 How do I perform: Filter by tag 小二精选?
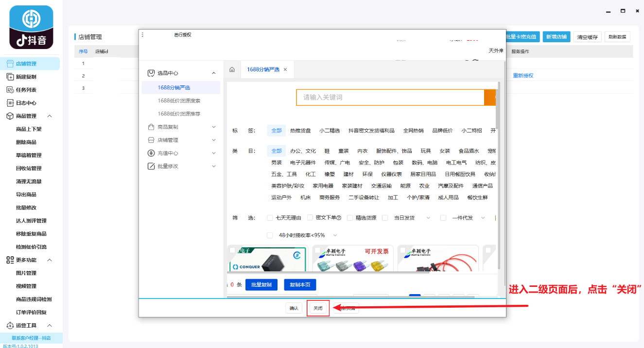click(x=330, y=131)
